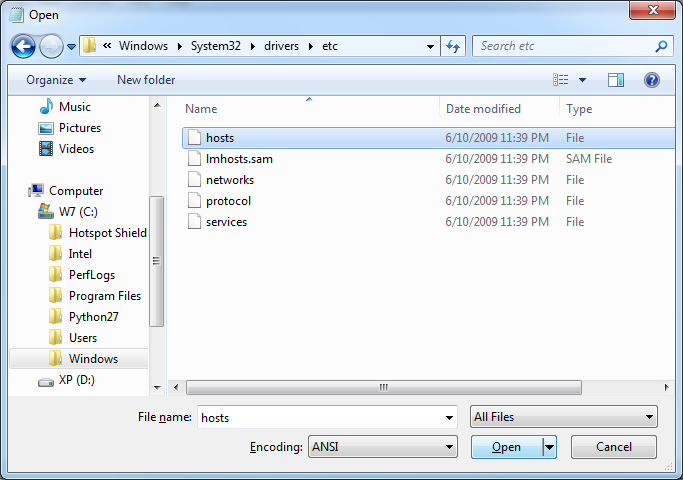The height and width of the screenshot is (480, 683).
Task: Expand the File name history dropdown
Action: [x=448, y=417]
